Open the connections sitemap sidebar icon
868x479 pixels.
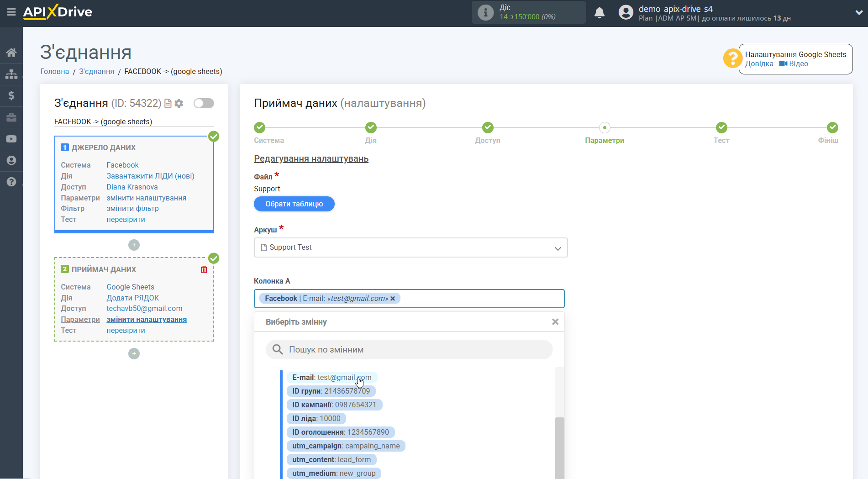coord(11,74)
